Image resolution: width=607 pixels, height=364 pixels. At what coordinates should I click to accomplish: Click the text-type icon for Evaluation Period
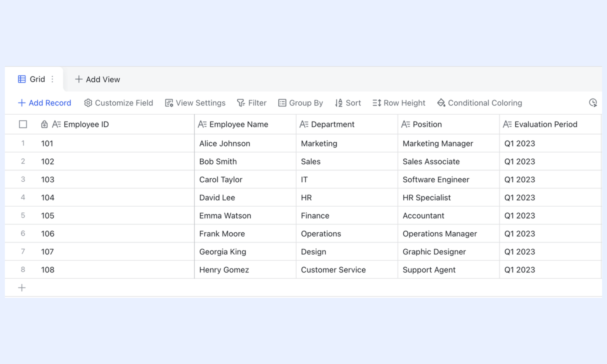tap(507, 124)
